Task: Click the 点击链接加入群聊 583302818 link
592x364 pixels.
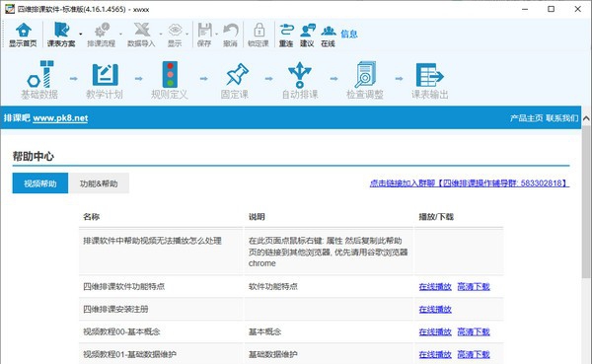Action: pyautogui.click(x=470, y=183)
